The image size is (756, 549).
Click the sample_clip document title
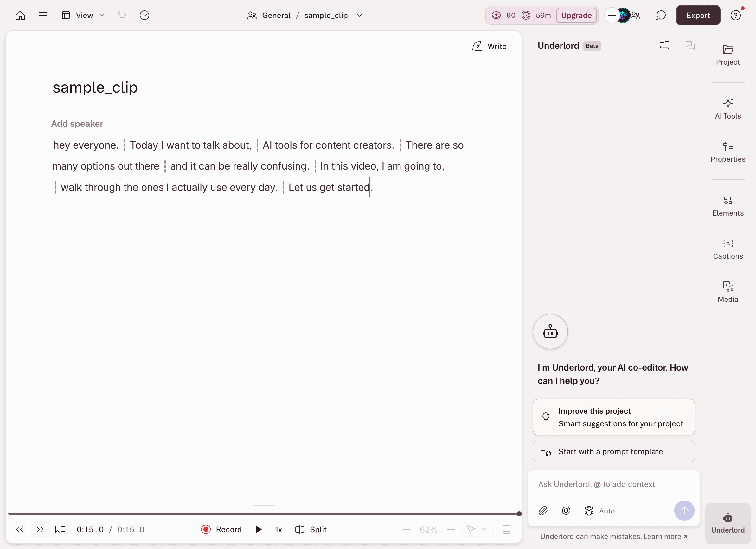(95, 87)
